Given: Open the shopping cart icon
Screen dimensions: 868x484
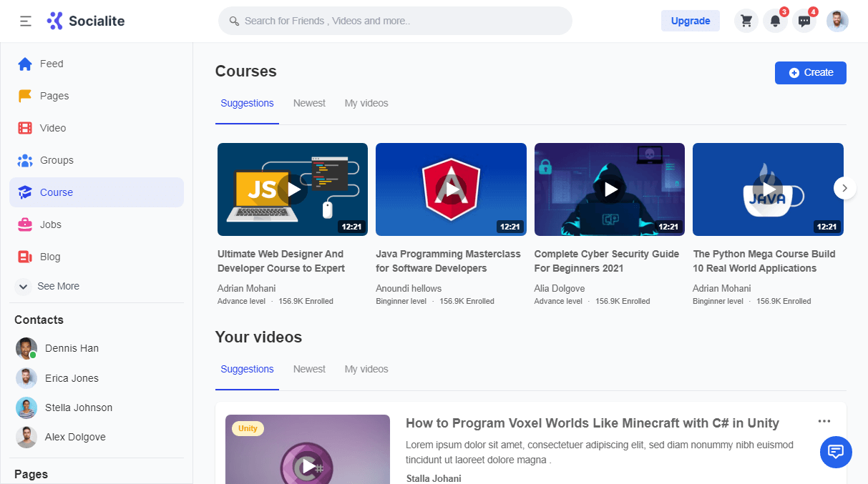Looking at the screenshot, I should point(746,21).
